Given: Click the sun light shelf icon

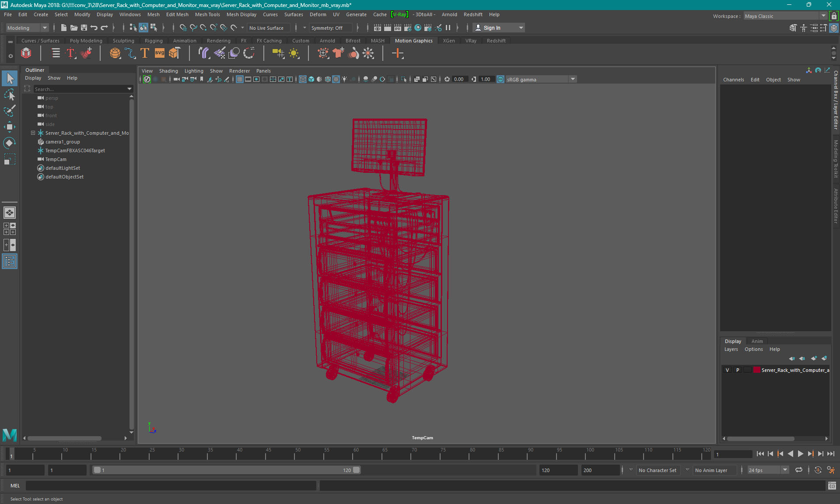Looking at the screenshot, I should tap(294, 53).
